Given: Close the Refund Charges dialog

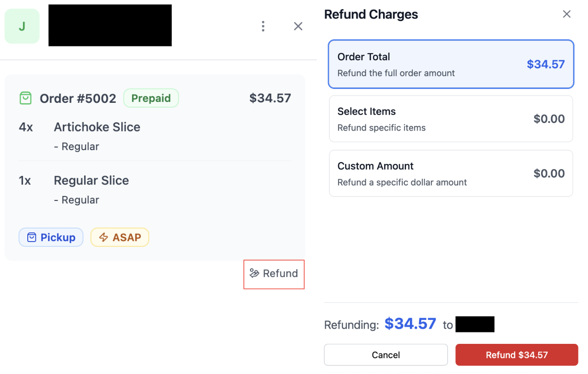Looking at the screenshot, I should pyautogui.click(x=566, y=14).
